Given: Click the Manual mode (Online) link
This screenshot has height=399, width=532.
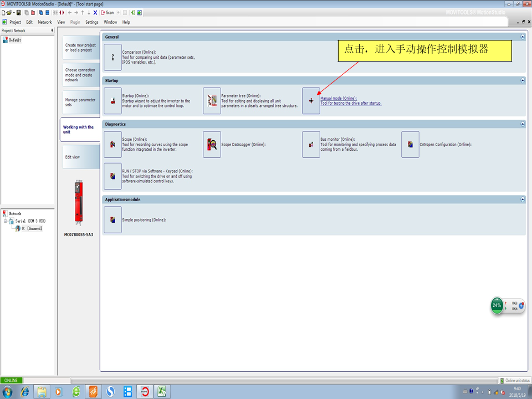Looking at the screenshot, I should coord(339,99).
